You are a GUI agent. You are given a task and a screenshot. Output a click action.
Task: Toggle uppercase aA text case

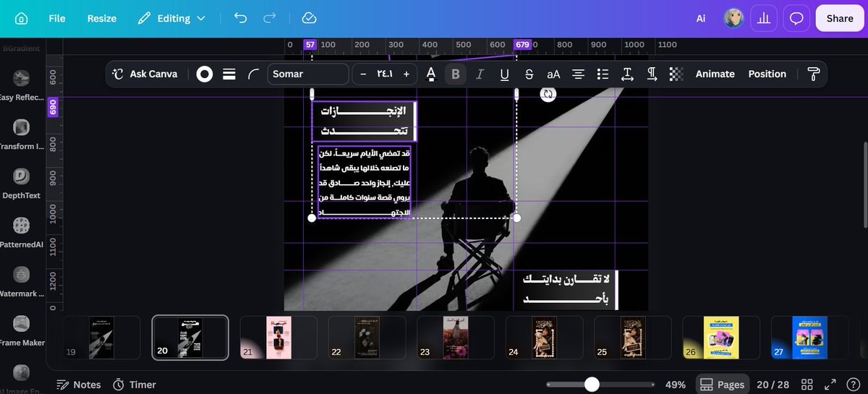point(553,74)
